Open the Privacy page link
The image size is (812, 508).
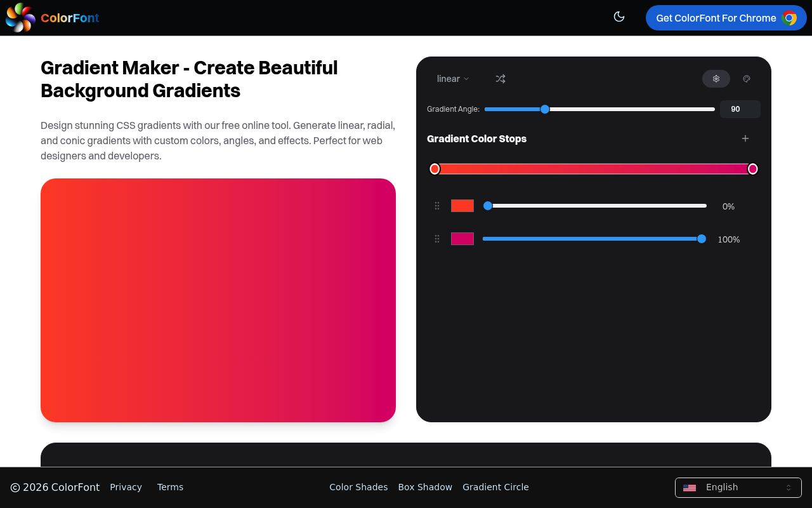126,487
